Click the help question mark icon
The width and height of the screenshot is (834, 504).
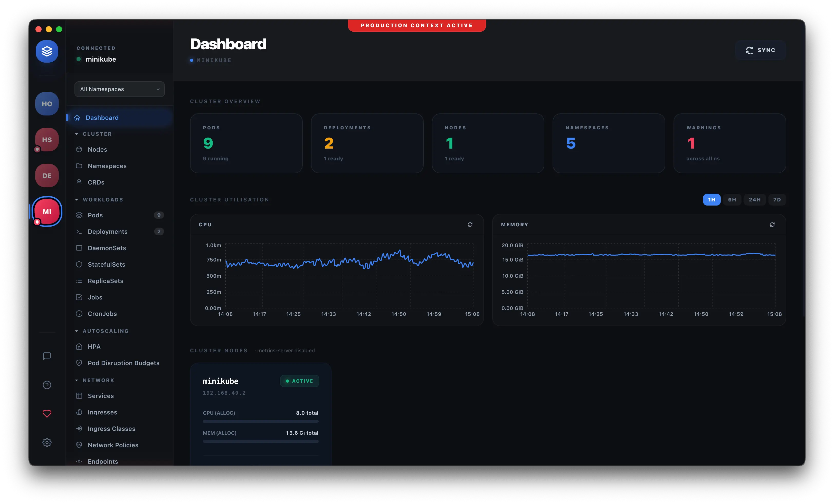pyautogui.click(x=47, y=385)
